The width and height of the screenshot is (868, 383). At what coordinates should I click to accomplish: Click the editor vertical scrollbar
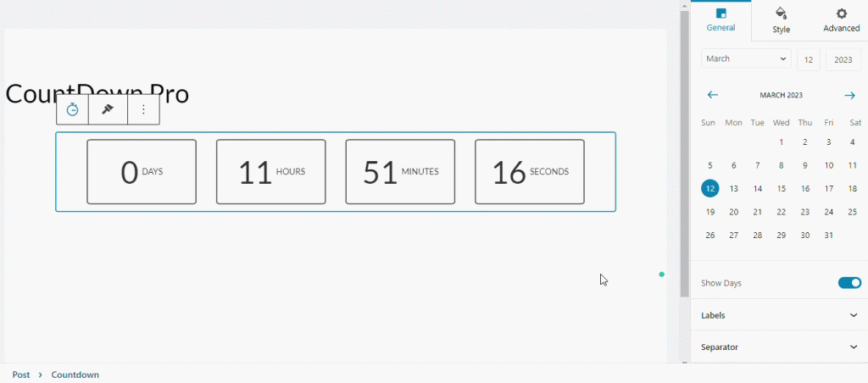click(x=684, y=153)
